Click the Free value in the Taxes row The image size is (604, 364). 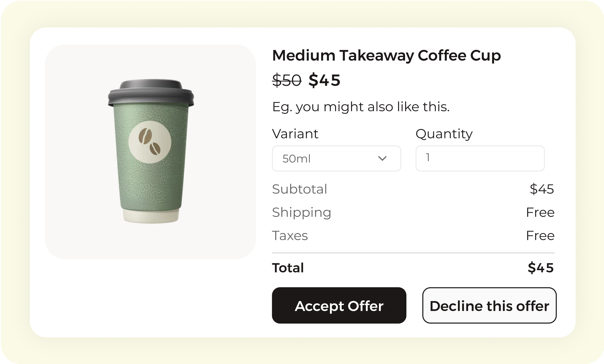point(540,236)
